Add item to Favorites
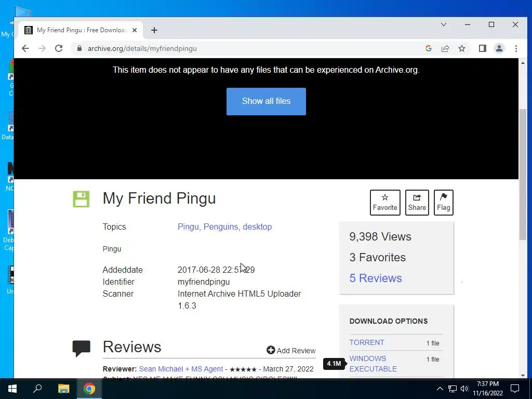The width and height of the screenshot is (532, 399). [x=385, y=203]
